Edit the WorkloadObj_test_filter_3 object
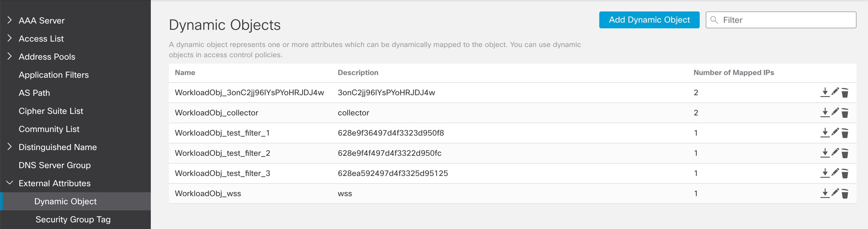 (835, 173)
